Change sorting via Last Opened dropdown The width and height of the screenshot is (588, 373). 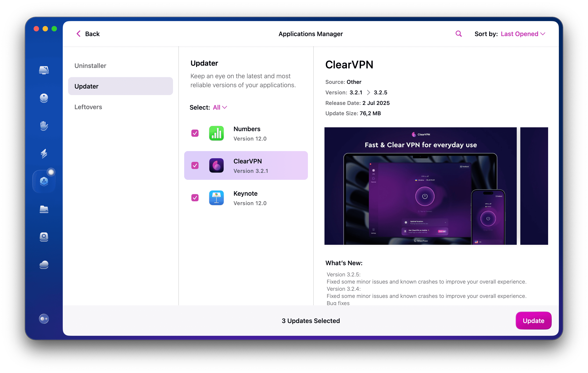[x=523, y=34]
